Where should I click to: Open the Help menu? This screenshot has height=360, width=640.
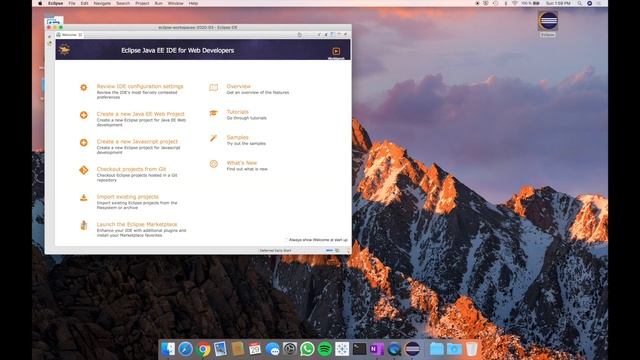click(193, 3)
